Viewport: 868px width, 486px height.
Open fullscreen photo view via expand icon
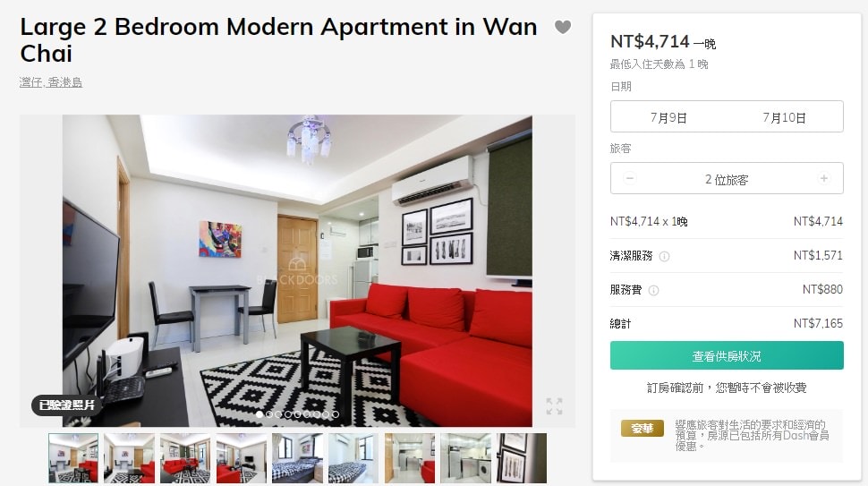[x=554, y=405]
